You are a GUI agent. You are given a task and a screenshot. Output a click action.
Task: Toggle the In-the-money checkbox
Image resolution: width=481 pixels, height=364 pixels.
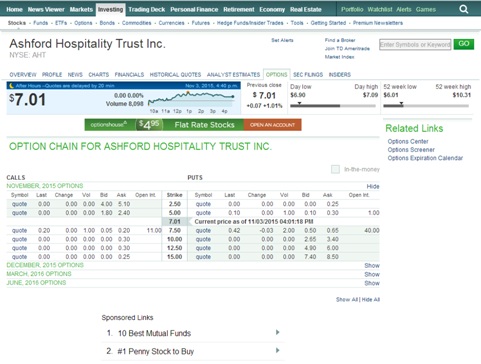[335, 169]
